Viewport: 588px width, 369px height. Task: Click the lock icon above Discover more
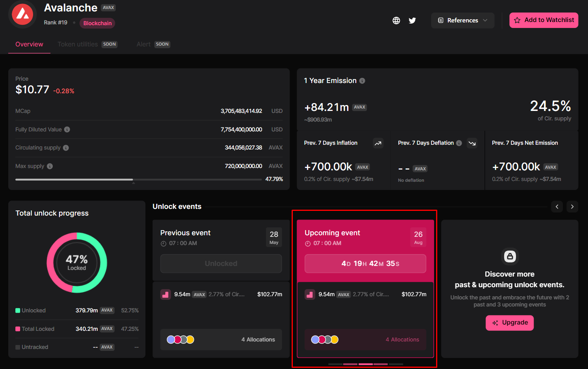pos(510,256)
